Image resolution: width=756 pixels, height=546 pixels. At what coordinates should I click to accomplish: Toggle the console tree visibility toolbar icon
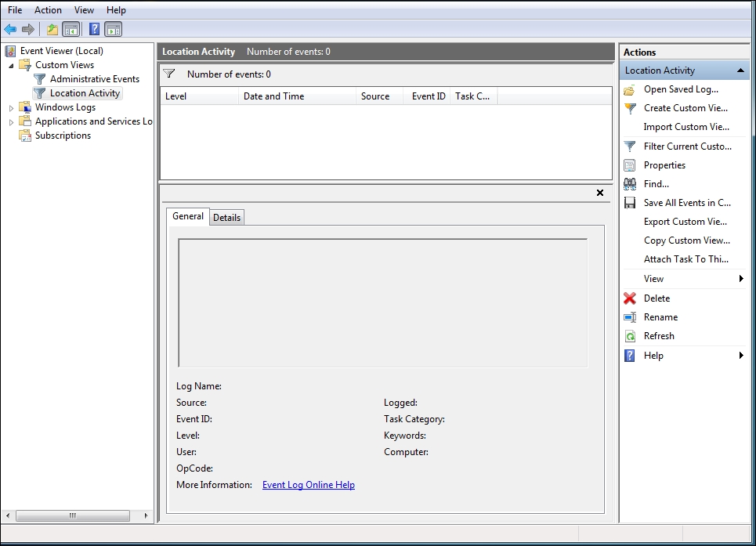[70, 29]
